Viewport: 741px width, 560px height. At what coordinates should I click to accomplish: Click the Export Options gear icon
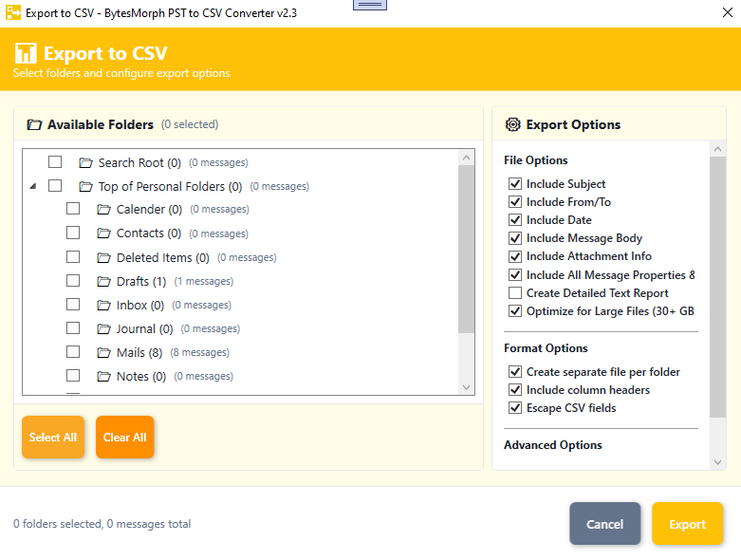[512, 124]
